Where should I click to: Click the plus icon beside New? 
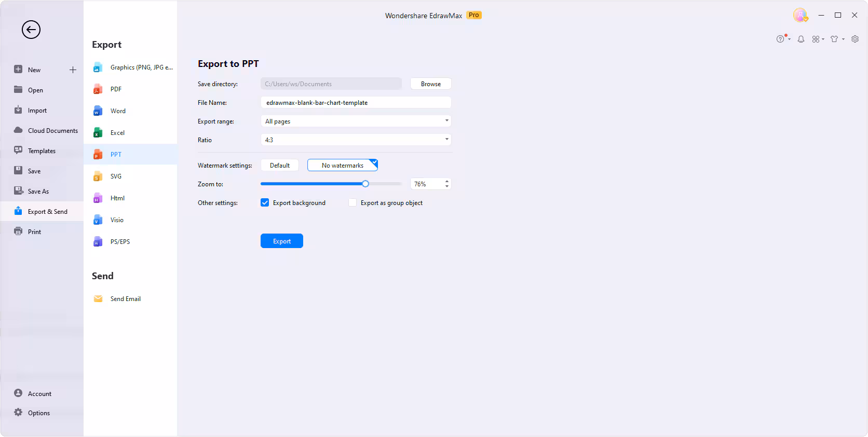coord(73,70)
